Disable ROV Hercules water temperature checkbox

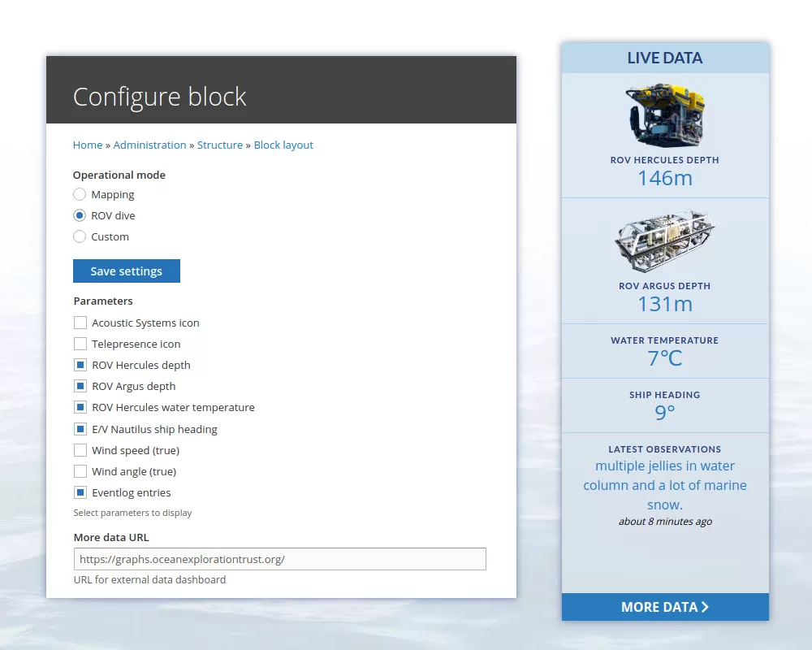tap(80, 407)
